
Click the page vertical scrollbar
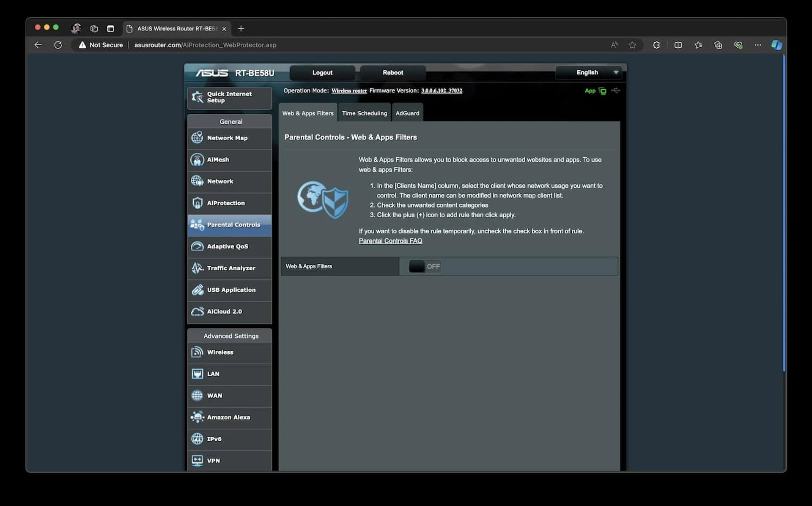[784, 213]
